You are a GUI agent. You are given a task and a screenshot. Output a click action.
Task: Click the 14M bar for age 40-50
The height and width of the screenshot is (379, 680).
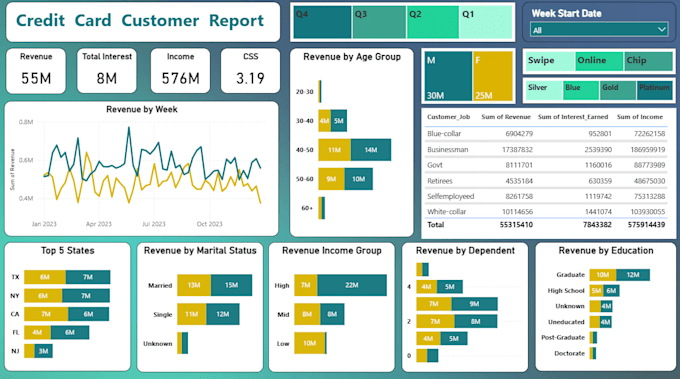click(371, 150)
